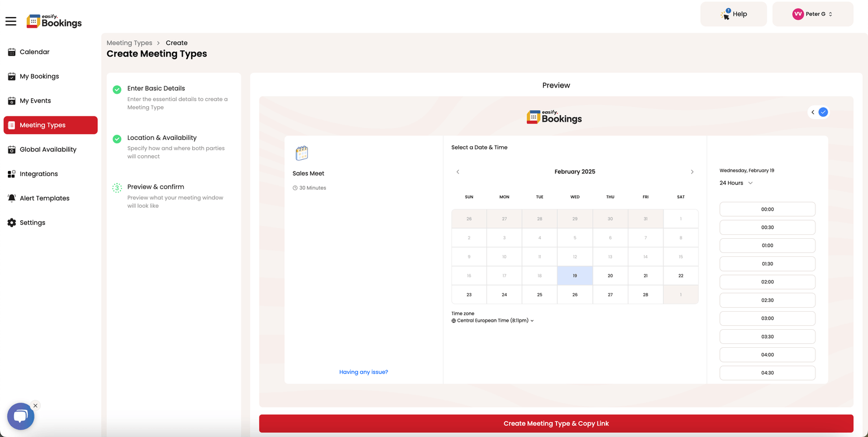The width and height of the screenshot is (868, 437).
Task: Select the 04:30 time slot
Action: (767, 373)
